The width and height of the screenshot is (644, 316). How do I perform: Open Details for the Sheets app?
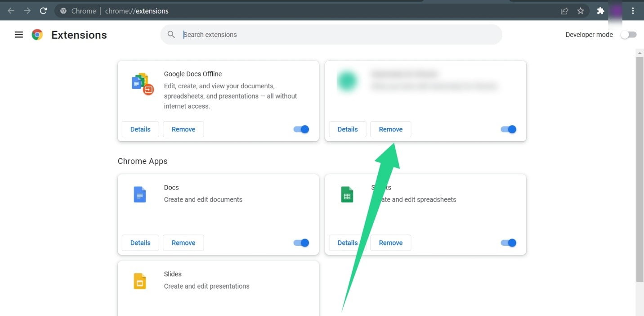(348, 243)
